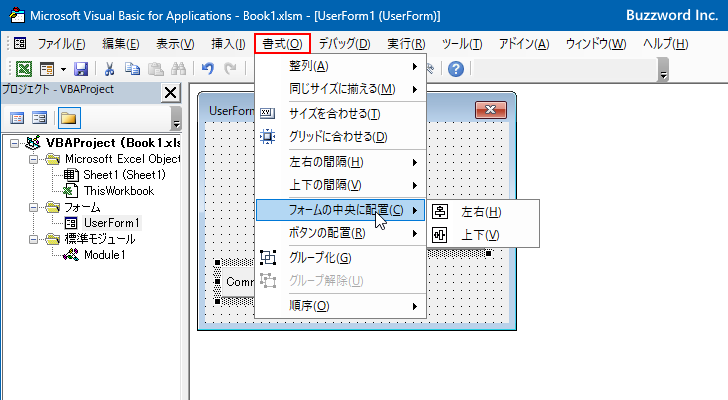The width and height of the screenshot is (728, 400).
Task: Click the vertical centering icon beside 上下(V)
Action: point(440,235)
